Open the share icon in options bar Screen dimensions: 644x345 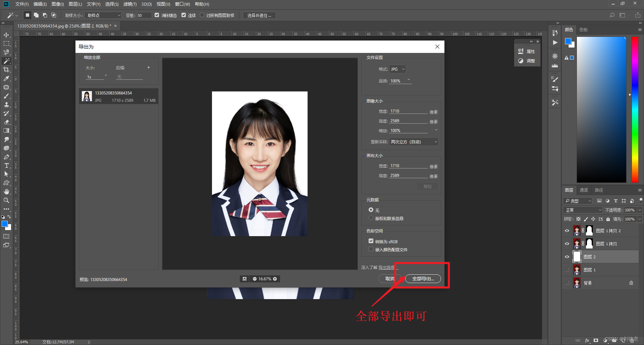pos(638,15)
